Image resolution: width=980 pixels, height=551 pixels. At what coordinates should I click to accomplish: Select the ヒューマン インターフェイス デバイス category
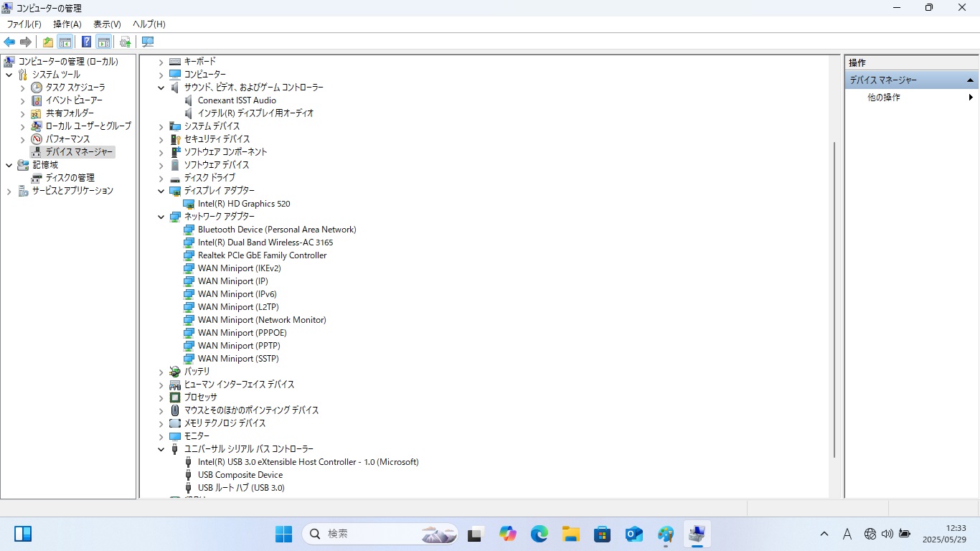pyautogui.click(x=239, y=385)
